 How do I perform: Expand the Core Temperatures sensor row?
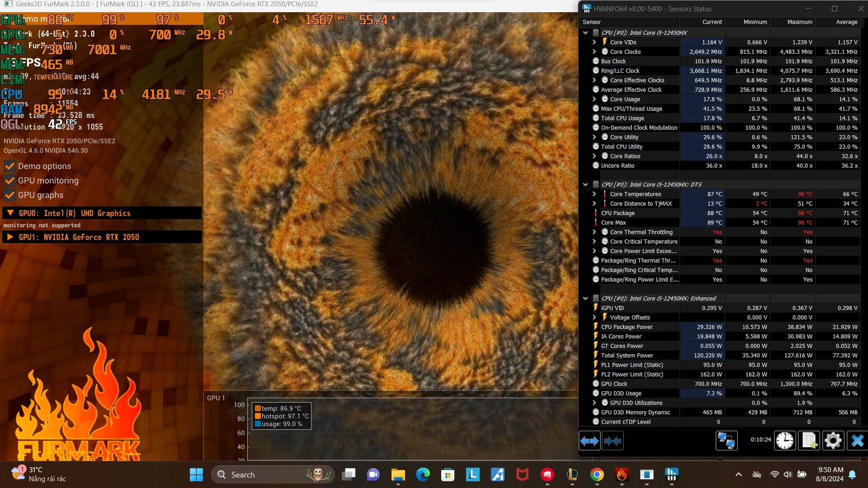coord(594,194)
